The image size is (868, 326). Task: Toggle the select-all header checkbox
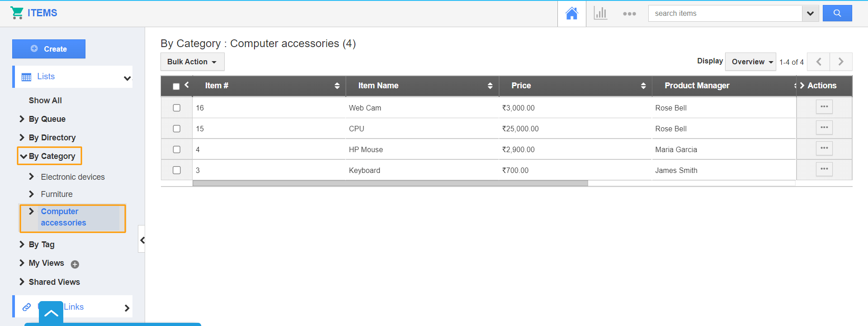tap(176, 86)
